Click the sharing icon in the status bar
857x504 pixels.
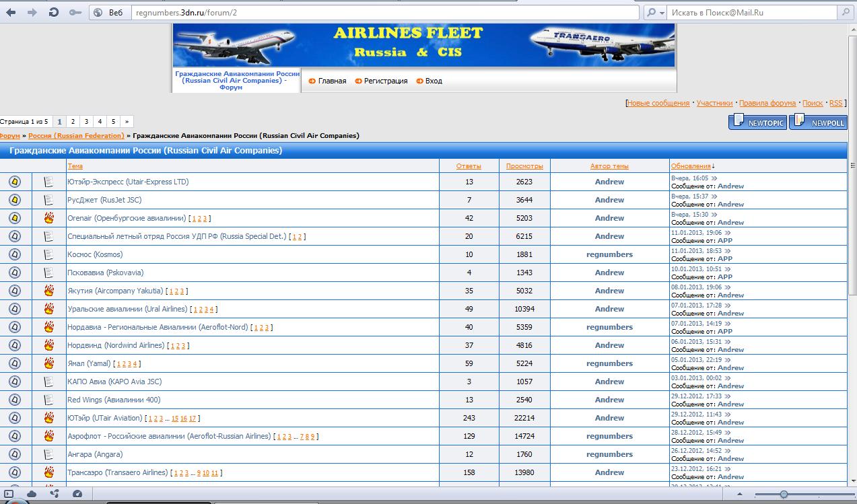point(54,494)
